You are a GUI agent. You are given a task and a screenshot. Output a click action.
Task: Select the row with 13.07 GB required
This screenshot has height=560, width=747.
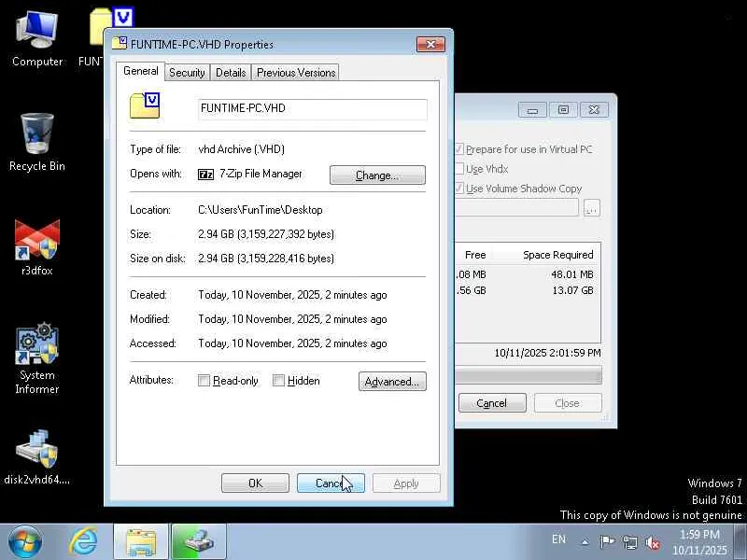[527, 290]
